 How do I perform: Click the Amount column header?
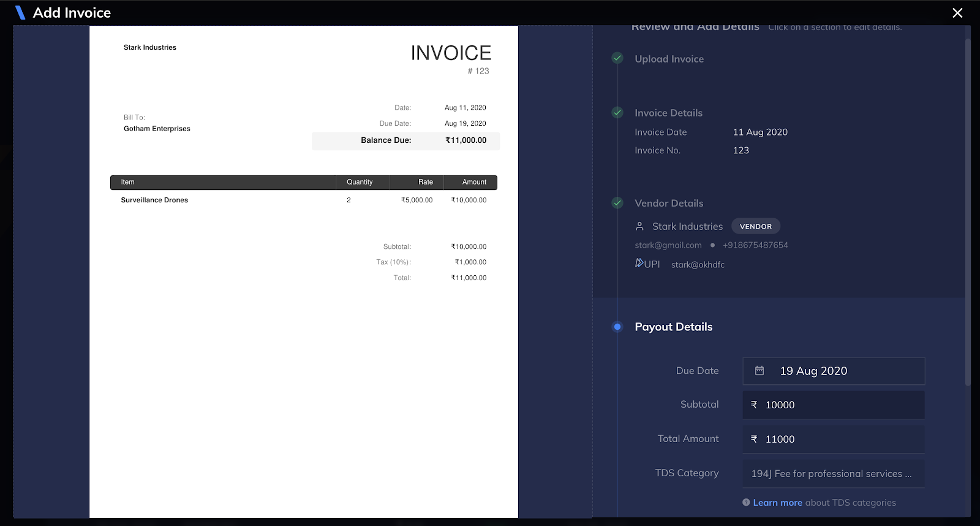coord(474,182)
